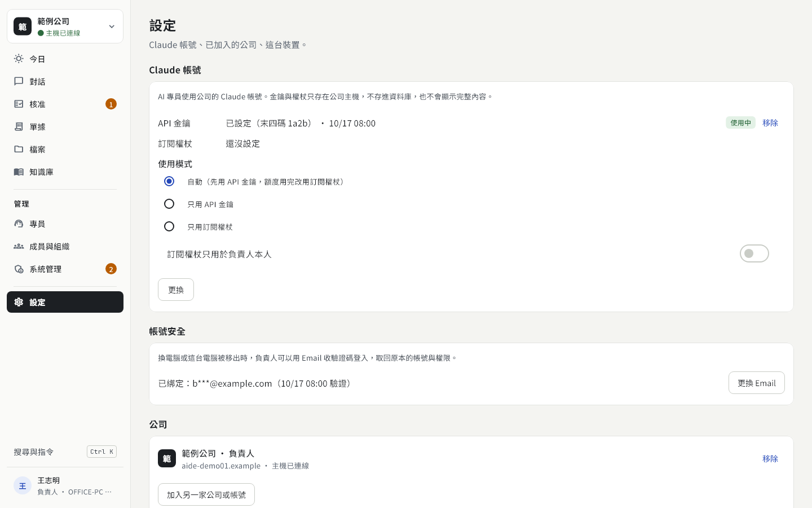Click the API 金鑰 label
The height and width of the screenshot is (508, 812).
coord(174,123)
